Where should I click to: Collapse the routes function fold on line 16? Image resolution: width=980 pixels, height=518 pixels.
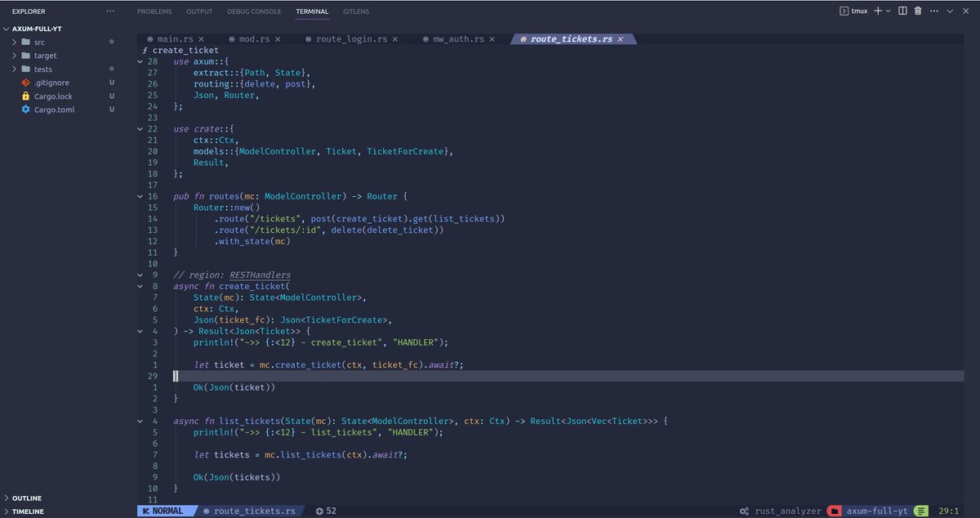click(140, 196)
